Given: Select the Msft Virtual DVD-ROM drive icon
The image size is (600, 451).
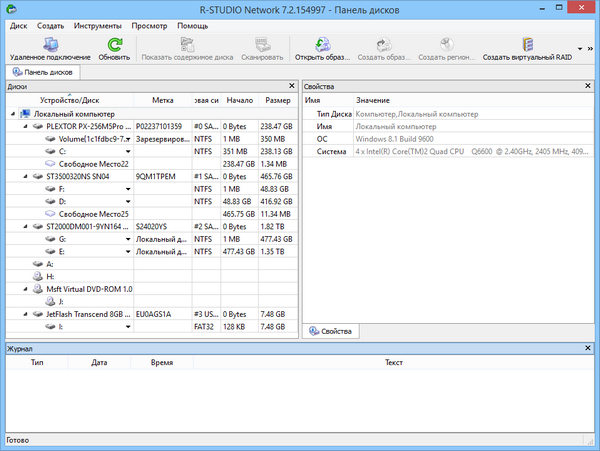Looking at the screenshot, I should point(37,287).
